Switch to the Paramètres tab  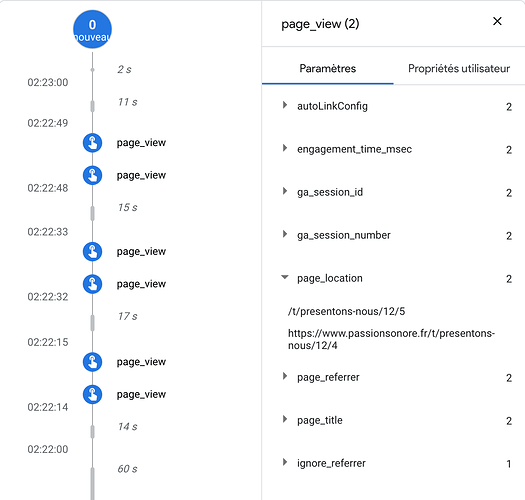point(327,69)
